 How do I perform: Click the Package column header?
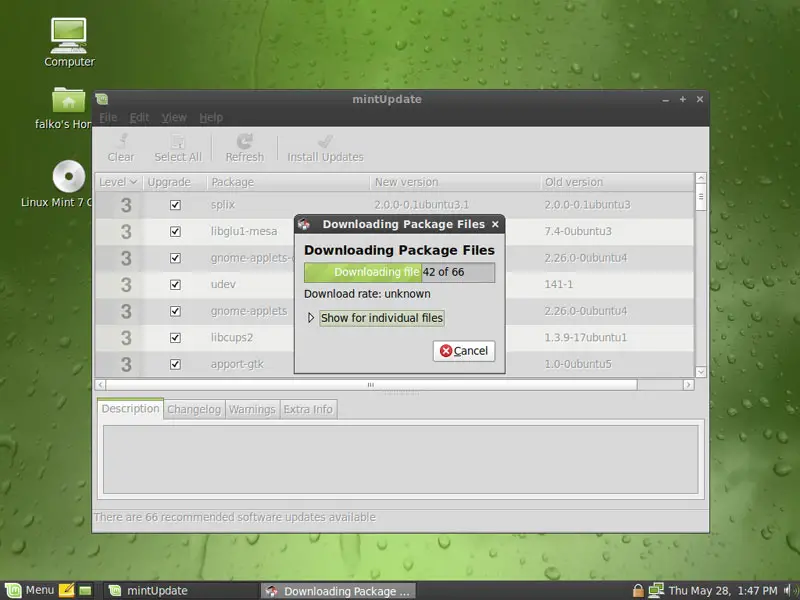pyautogui.click(x=288, y=182)
